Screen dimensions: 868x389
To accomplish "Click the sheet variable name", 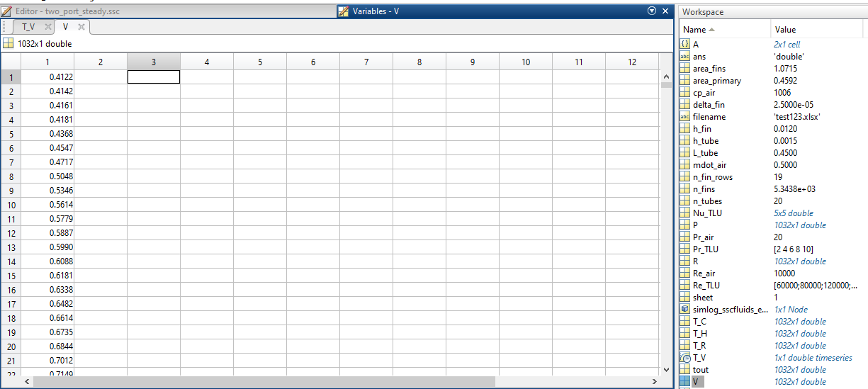I will tap(703, 297).
